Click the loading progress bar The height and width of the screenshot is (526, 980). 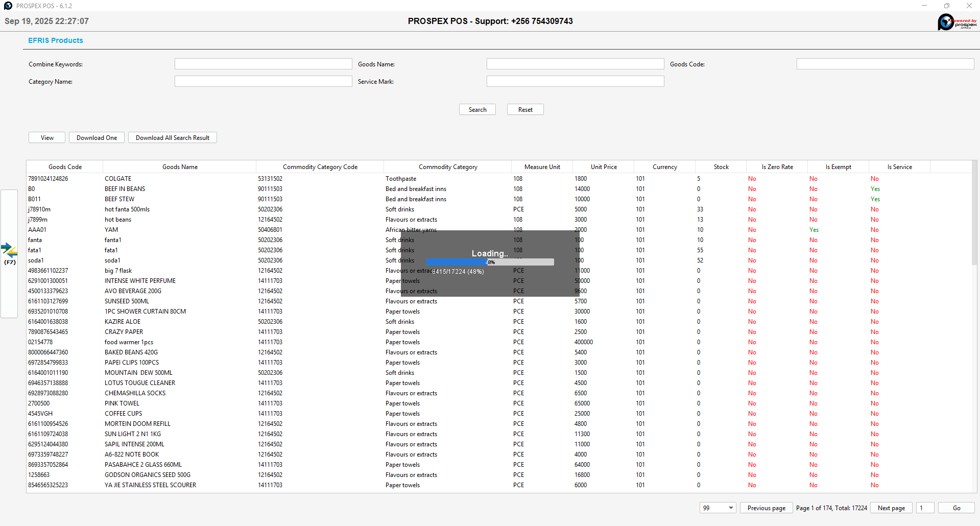pos(490,262)
